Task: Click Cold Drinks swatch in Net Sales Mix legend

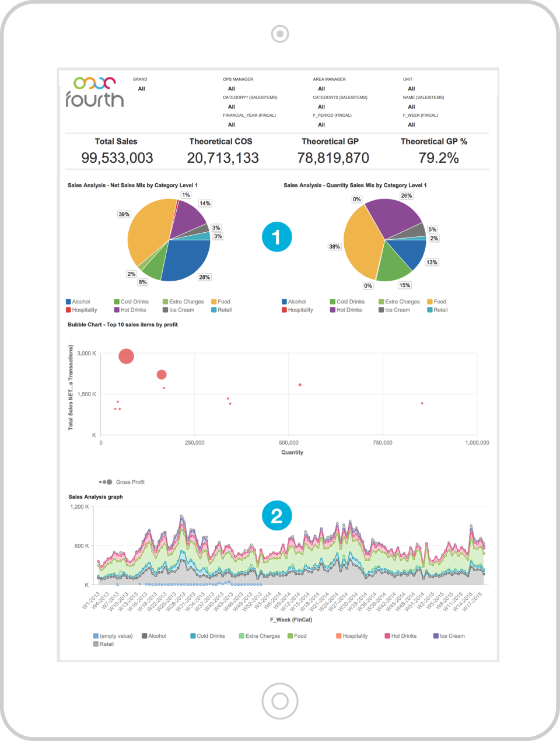Action: (x=117, y=302)
